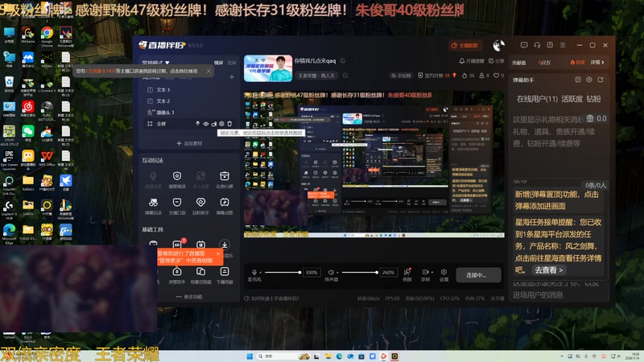Select the 摄像头 1 source row
Viewport: 644px width, 362px height.
189,112
